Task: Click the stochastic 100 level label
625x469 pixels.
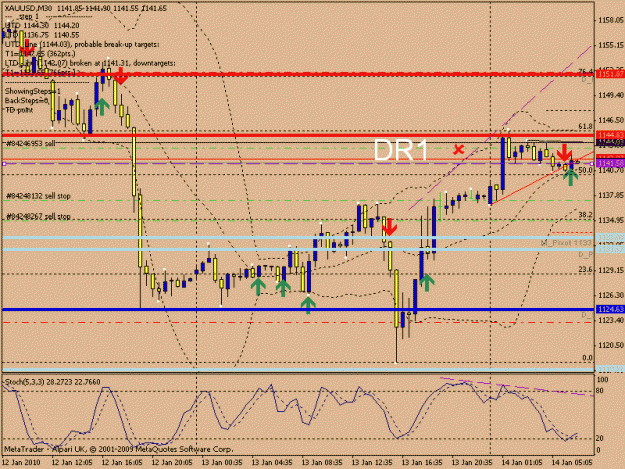Action: tap(601, 380)
